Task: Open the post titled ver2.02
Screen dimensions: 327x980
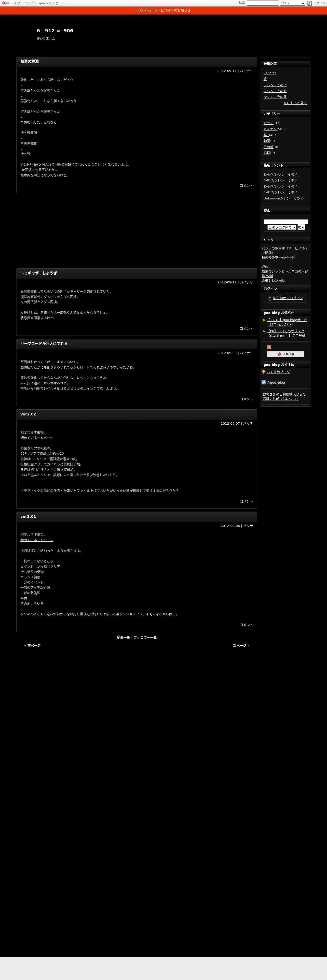Action: [x=28, y=414]
